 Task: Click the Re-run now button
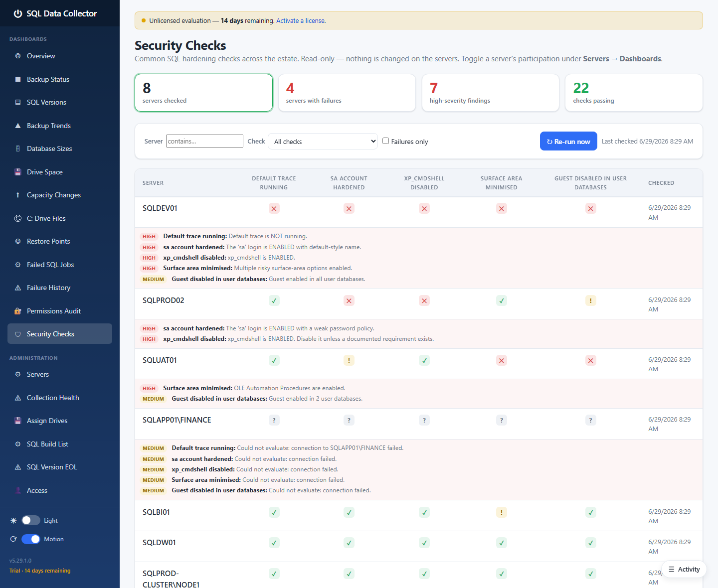(568, 142)
